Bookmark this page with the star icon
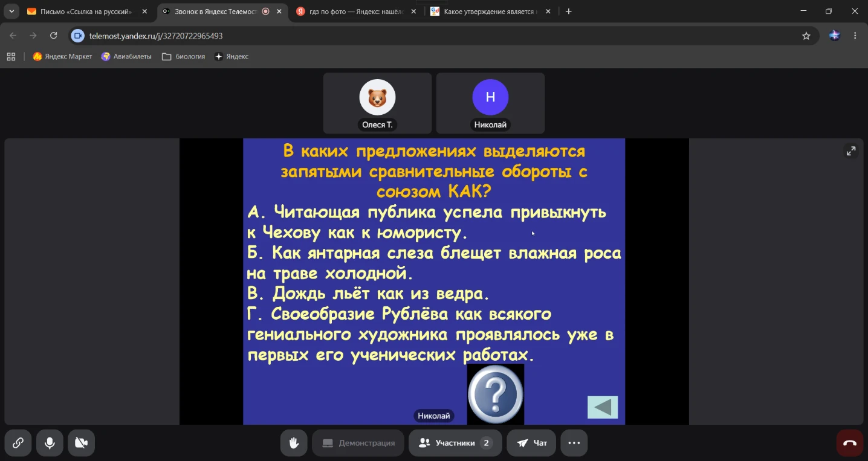 [806, 36]
